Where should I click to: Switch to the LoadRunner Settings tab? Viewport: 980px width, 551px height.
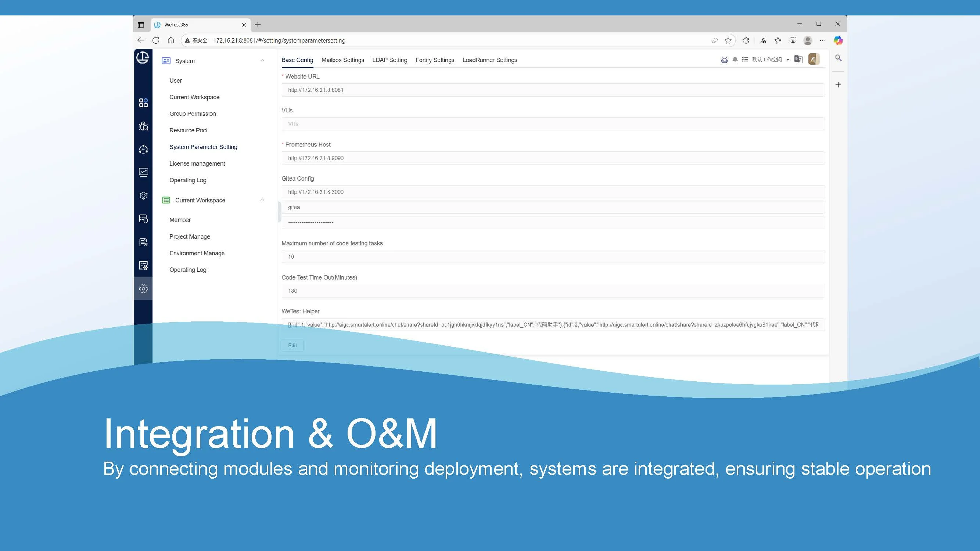point(489,60)
